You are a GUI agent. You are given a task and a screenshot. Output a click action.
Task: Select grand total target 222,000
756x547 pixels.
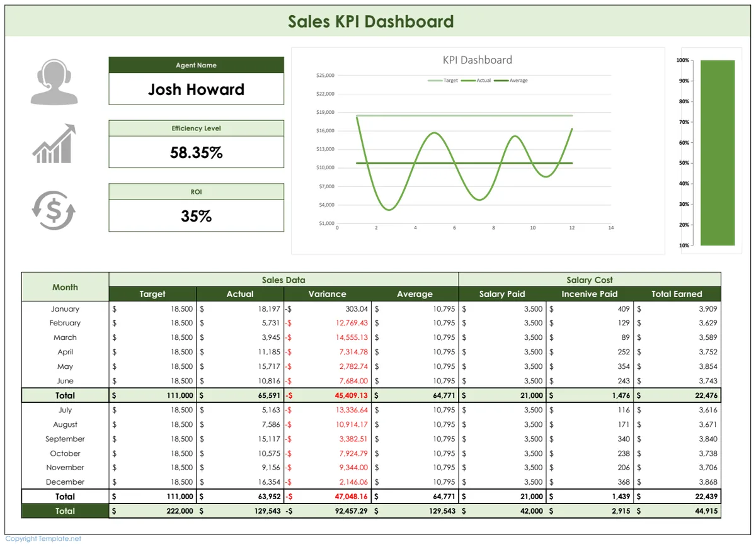click(x=180, y=511)
